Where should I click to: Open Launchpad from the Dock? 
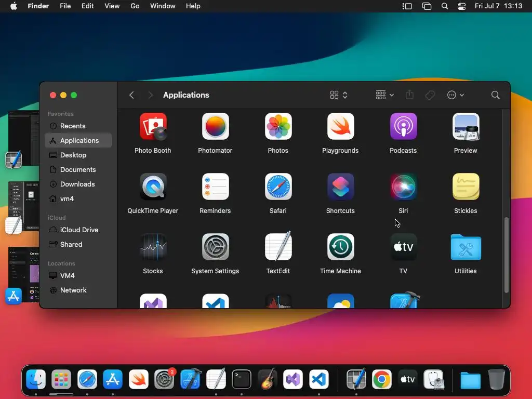pyautogui.click(x=61, y=379)
